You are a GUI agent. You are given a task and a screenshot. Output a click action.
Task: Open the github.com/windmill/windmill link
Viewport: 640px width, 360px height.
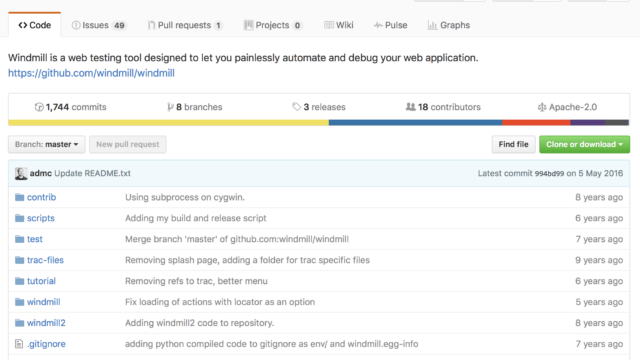(91, 73)
